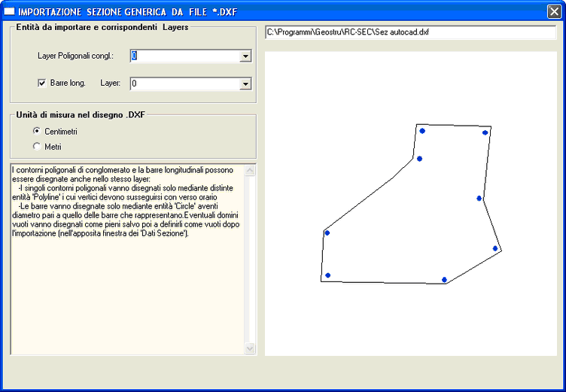
Task: Click the 'Unità di misura nel disegno .DXF' heading
Action: click(x=81, y=115)
